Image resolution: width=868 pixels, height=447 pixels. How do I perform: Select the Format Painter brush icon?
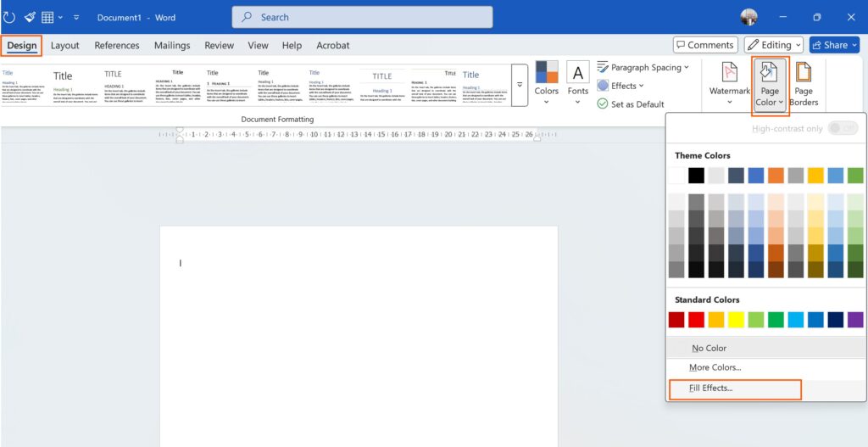coord(30,17)
